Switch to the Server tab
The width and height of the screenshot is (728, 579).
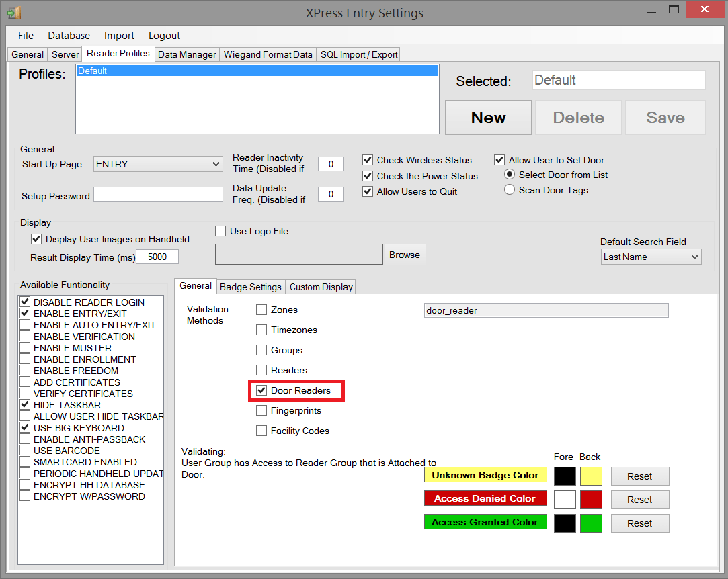click(x=65, y=55)
